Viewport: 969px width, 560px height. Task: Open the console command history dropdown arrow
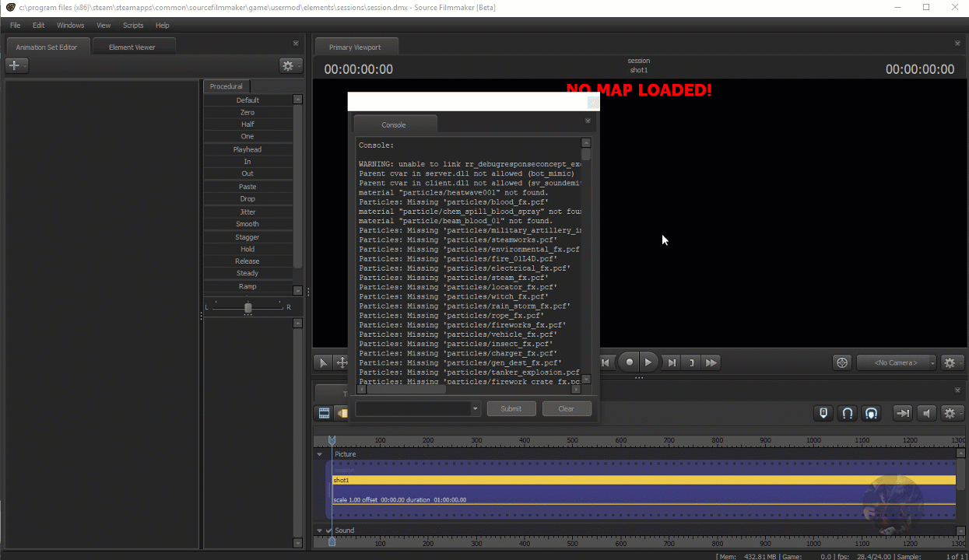475,408
